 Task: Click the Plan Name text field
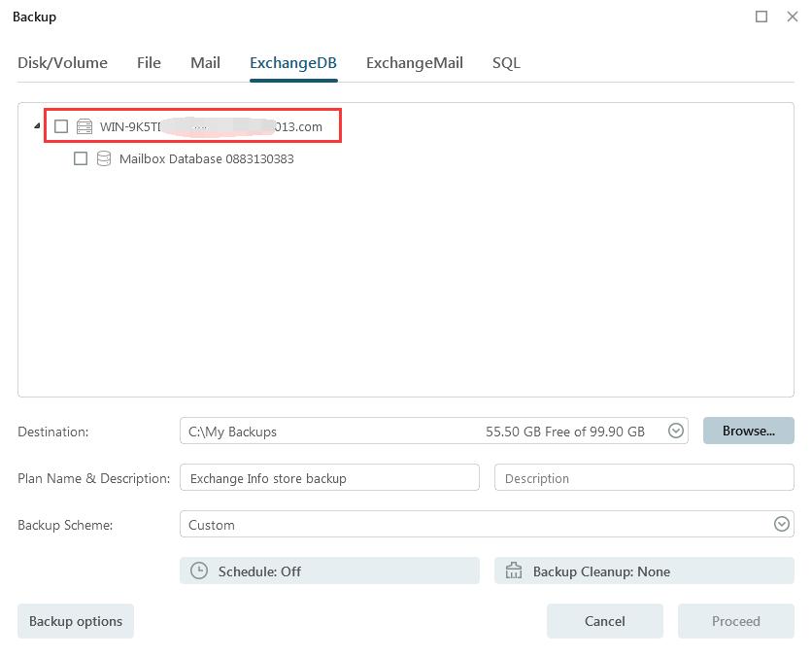click(329, 478)
